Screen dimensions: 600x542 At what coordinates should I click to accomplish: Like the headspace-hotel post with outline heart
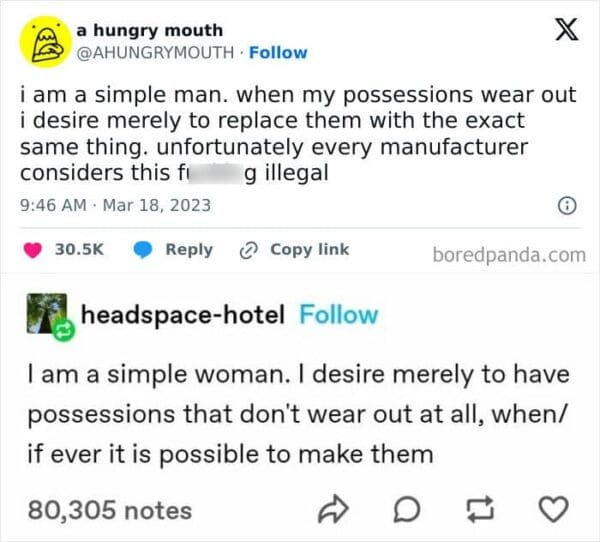553,509
